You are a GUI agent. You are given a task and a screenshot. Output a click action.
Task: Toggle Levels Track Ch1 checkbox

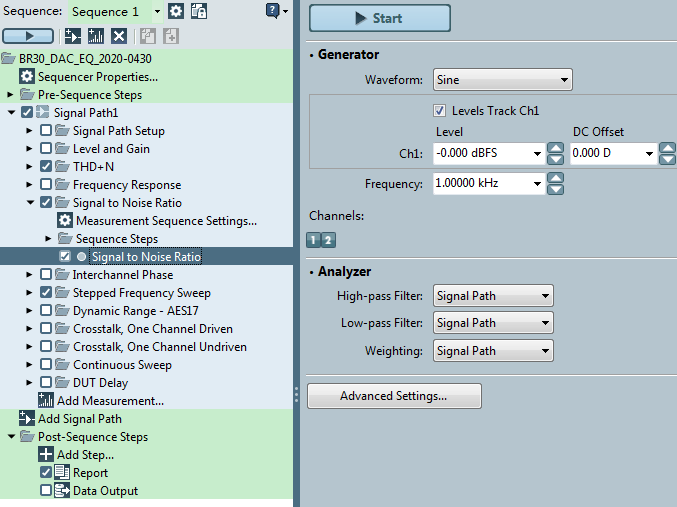(440, 111)
